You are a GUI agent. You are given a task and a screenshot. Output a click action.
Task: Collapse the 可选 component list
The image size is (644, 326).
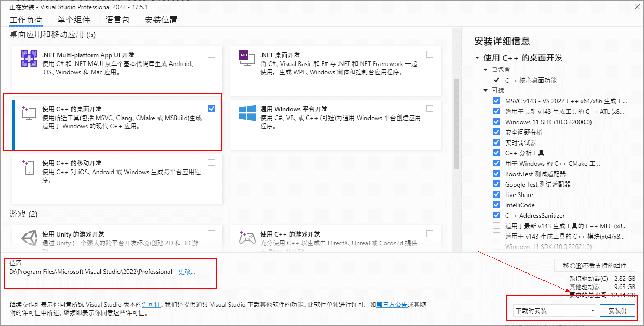(x=485, y=90)
